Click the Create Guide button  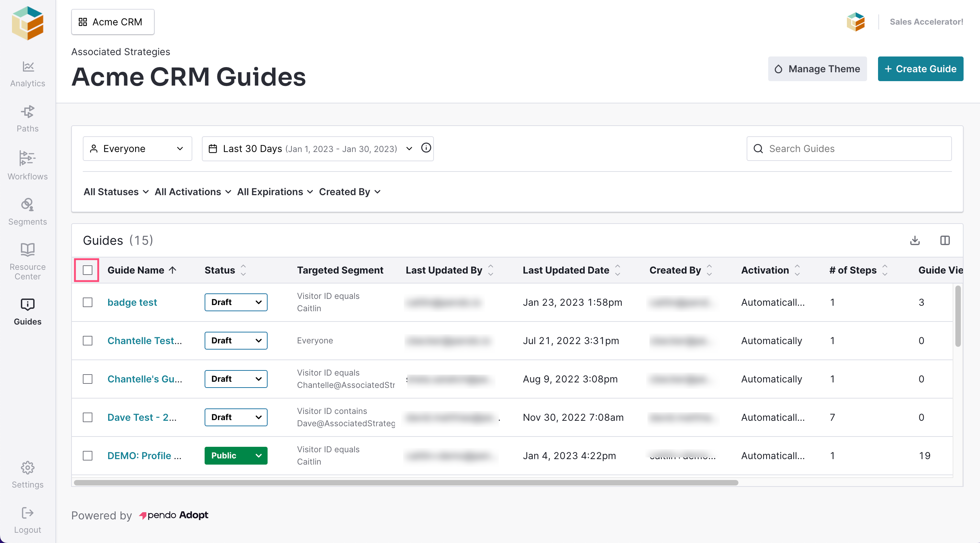(x=920, y=69)
